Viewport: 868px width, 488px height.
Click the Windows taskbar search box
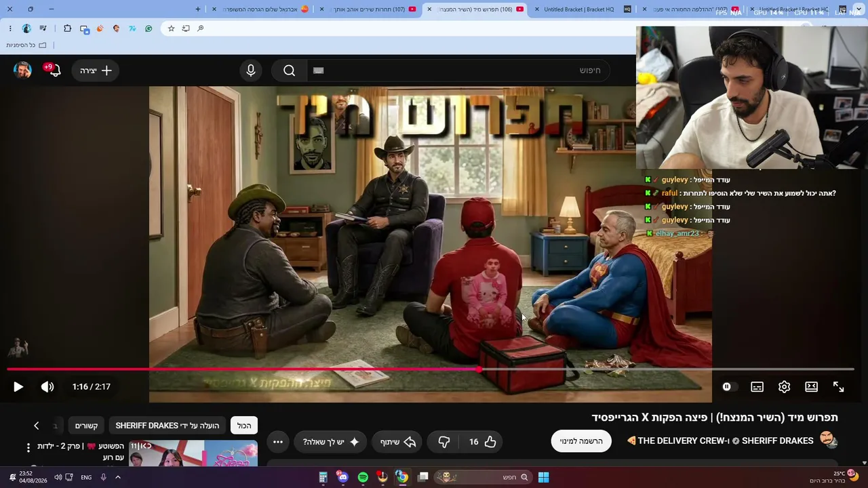483,477
